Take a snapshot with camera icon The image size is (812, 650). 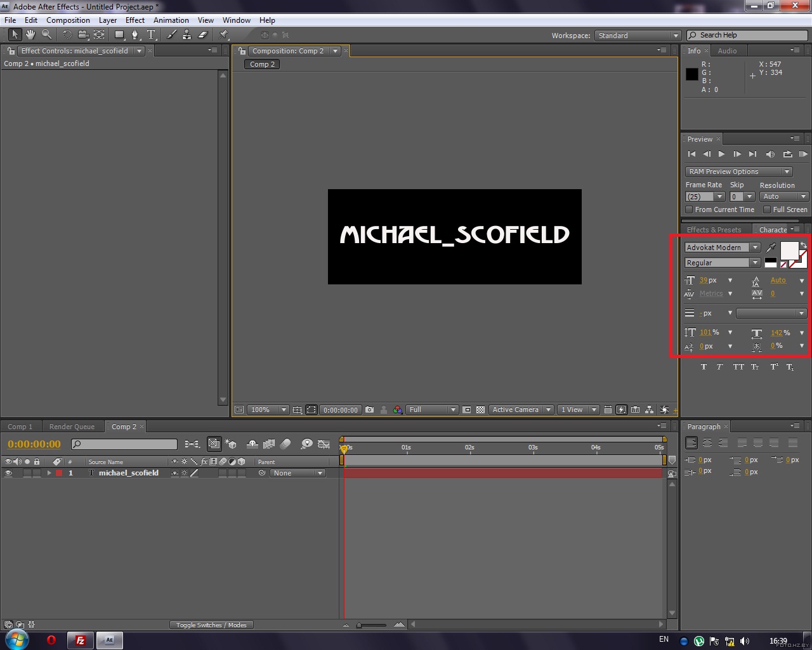pos(370,410)
